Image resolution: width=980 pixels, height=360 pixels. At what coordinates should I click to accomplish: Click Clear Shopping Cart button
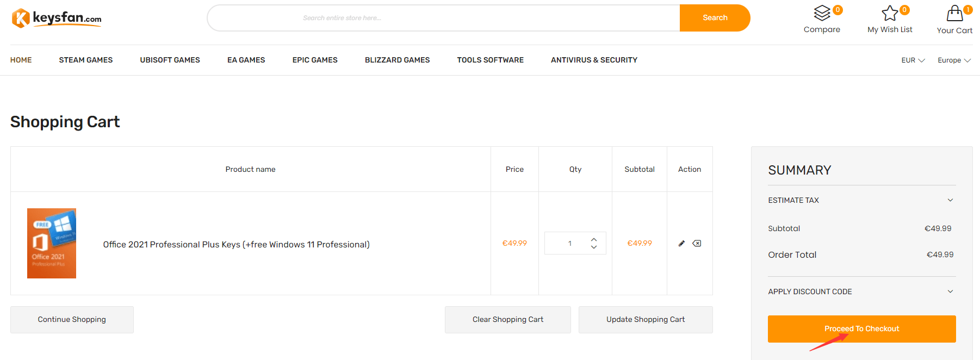pos(508,320)
